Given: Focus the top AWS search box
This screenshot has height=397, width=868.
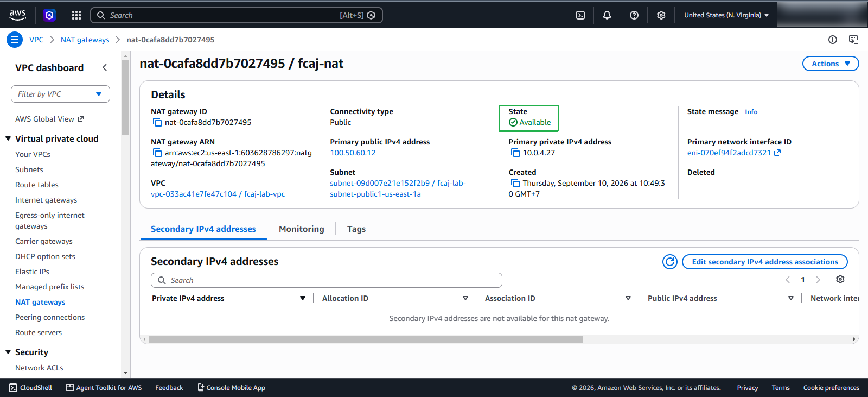Looking at the screenshot, I should point(237,15).
